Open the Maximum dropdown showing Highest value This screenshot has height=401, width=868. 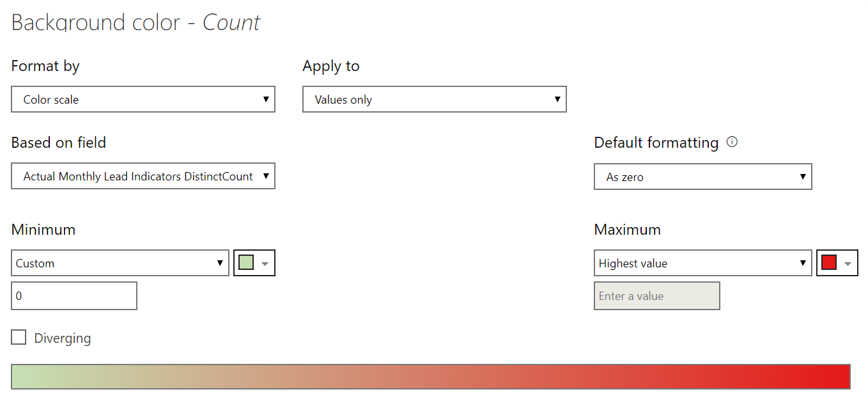click(703, 263)
